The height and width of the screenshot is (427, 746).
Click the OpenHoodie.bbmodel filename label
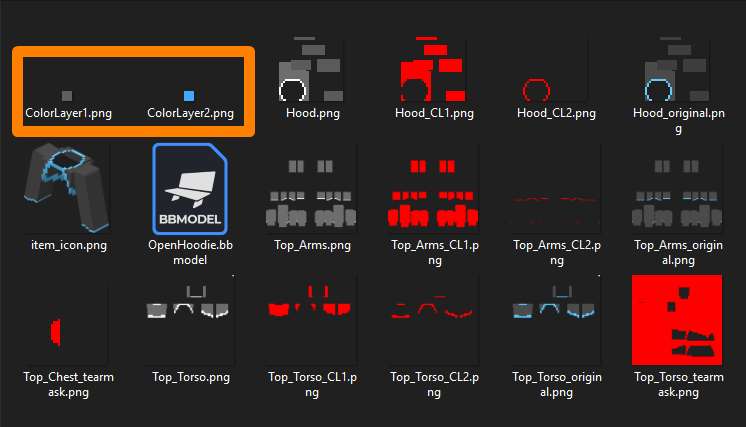click(190, 252)
